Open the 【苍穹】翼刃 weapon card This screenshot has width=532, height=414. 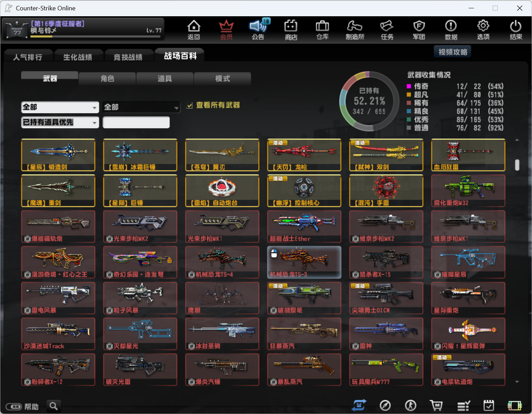[x=222, y=155]
